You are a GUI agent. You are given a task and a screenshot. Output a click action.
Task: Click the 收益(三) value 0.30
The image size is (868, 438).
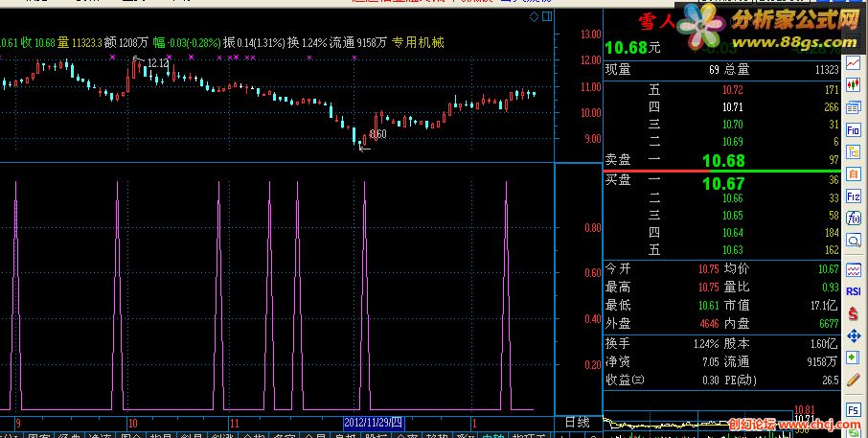click(x=711, y=380)
